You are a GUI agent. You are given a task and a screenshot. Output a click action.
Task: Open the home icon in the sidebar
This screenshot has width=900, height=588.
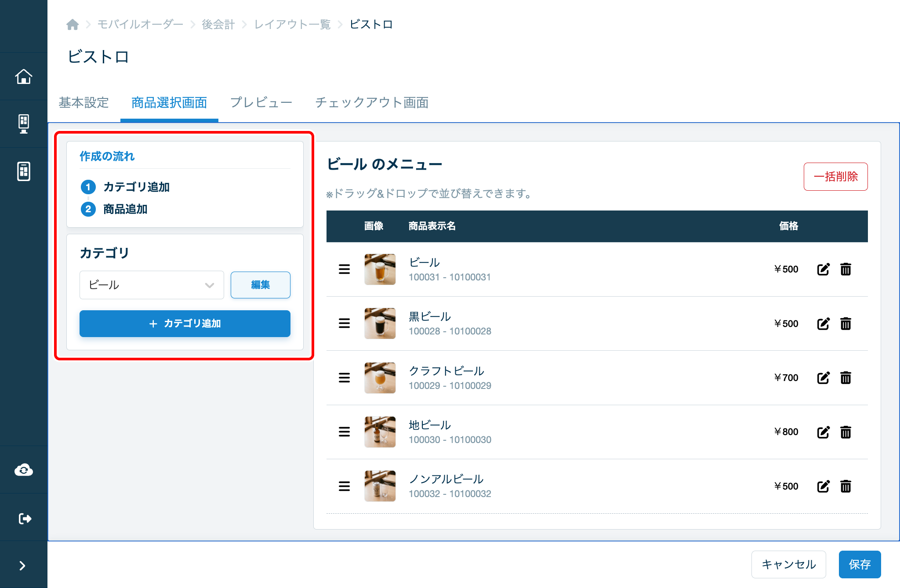point(24,76)
